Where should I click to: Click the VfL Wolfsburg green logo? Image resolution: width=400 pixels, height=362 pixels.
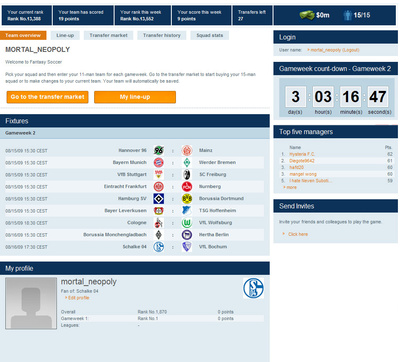(187, 223)
